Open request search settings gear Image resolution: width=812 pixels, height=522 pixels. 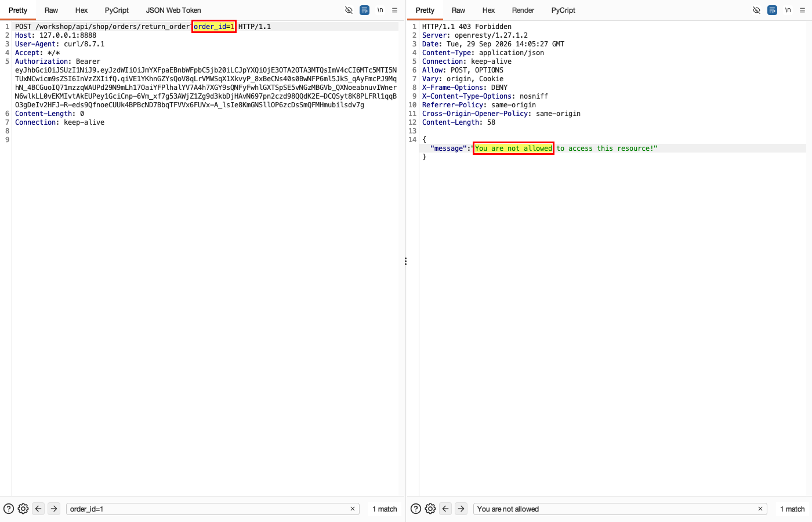click(x=23, y=509)
